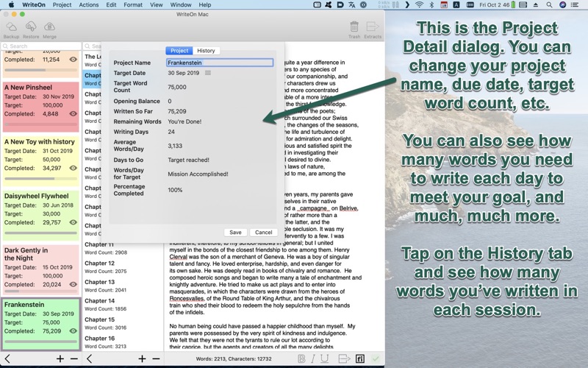Open the View menu

pos(156,5)
